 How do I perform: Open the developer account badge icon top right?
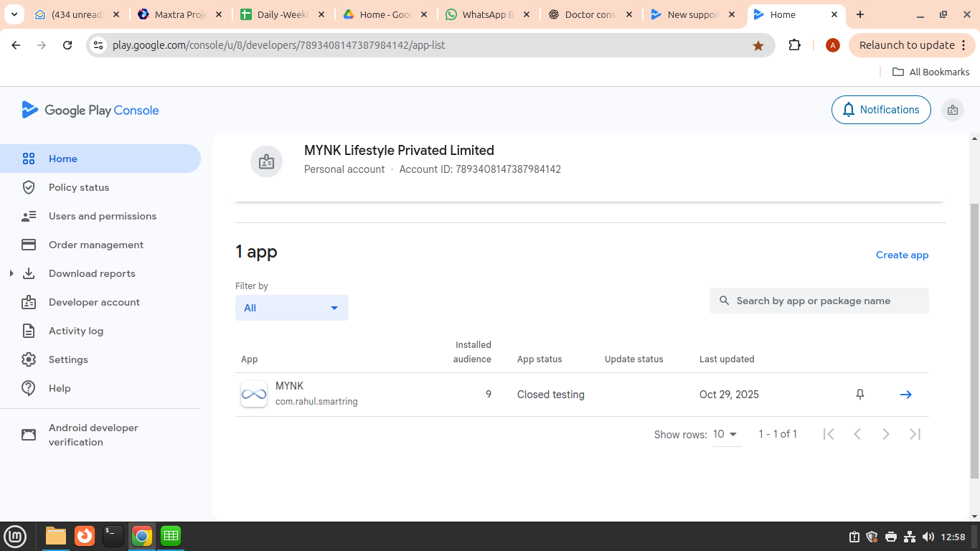[953, 110]
